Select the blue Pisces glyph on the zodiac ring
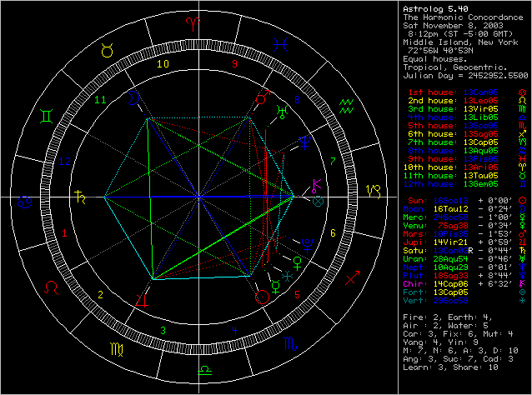Image resolution: width=532 pixels, height=395 pixels. (281, 45)
